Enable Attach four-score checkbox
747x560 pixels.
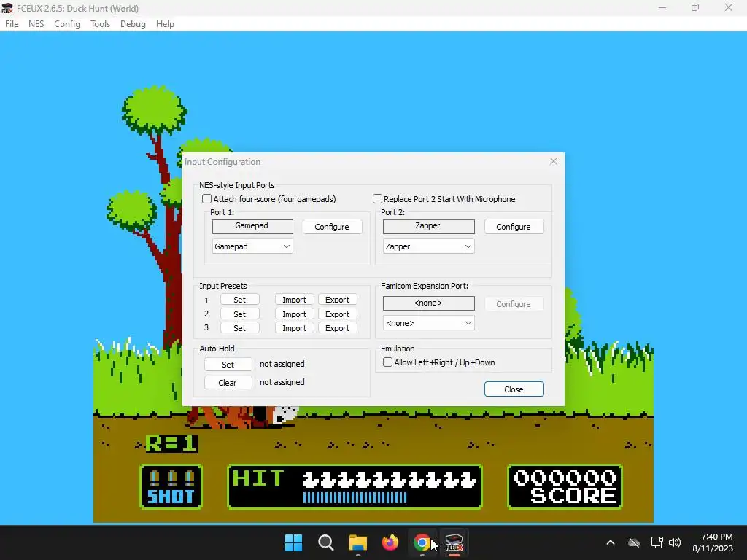click(206, 198)
